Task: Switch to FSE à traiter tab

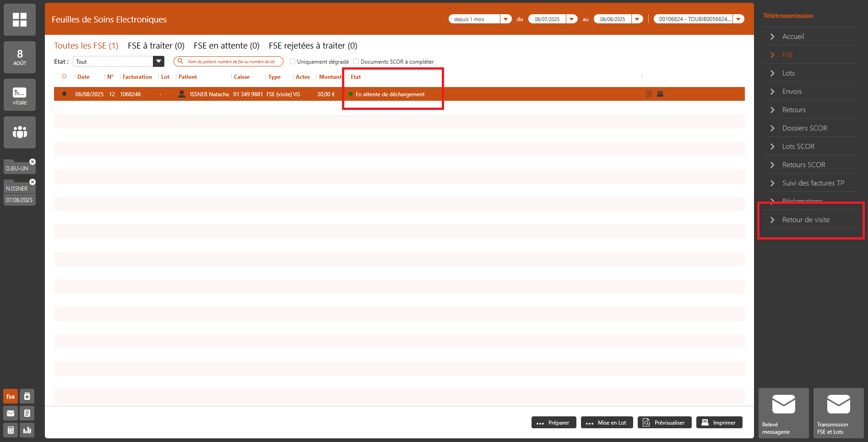Action: tap(156, 46)
